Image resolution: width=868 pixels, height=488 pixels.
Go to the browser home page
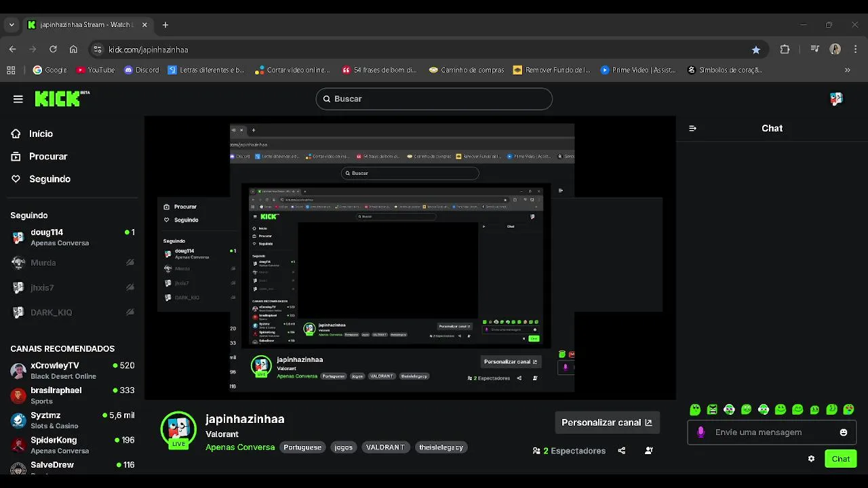pyautogui.click(x=73, y=49)
